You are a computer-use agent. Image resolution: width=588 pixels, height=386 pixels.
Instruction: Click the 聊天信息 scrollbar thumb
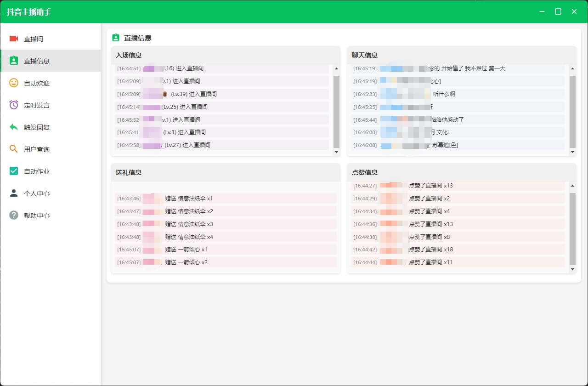572,111
